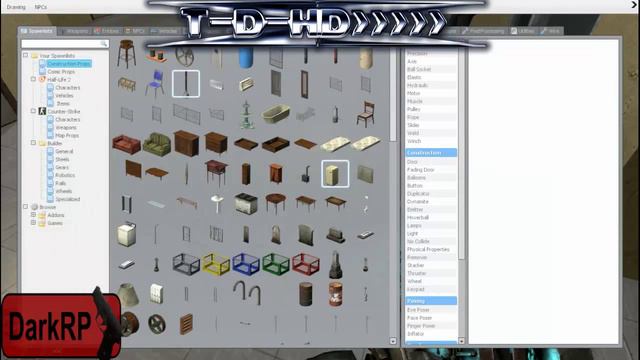
Task: Collapse the Your Spawnlists tree node
Action: pyautogui.click(x=25, y=55)
